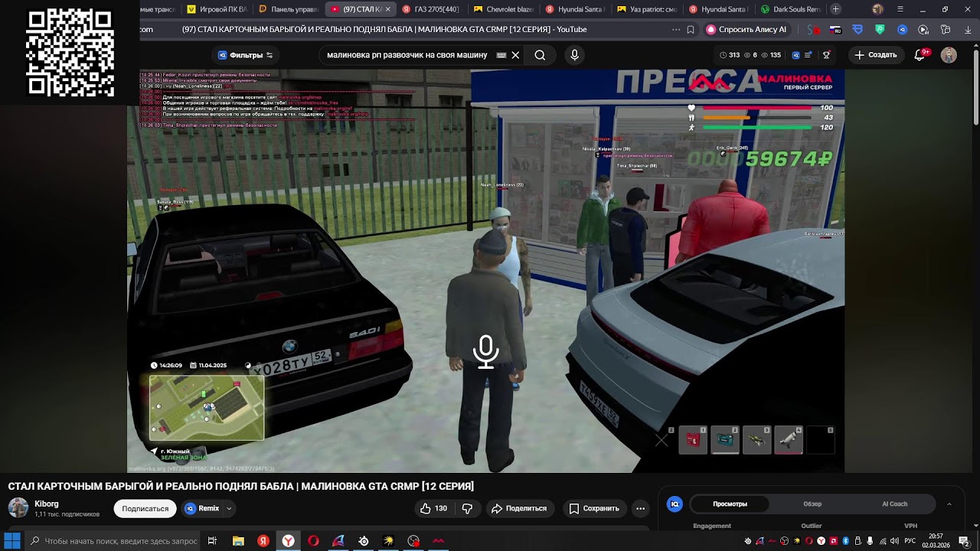This screenshot has height=551, width=980.
Task: Open the browser profile avatar in title bar
Action: click(877, 9)
